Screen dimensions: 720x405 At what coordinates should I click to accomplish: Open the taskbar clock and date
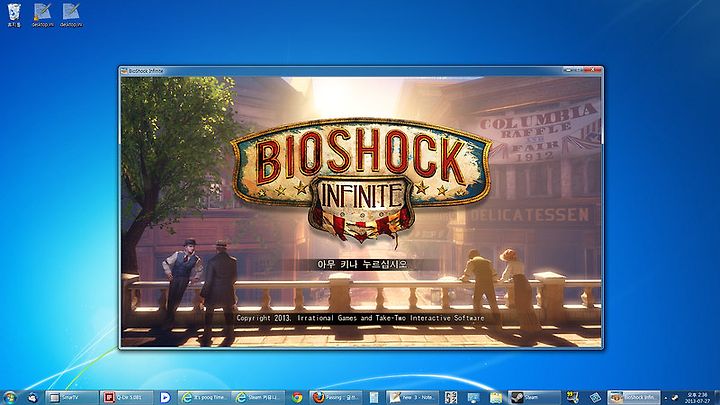click(x=697, y=398)
